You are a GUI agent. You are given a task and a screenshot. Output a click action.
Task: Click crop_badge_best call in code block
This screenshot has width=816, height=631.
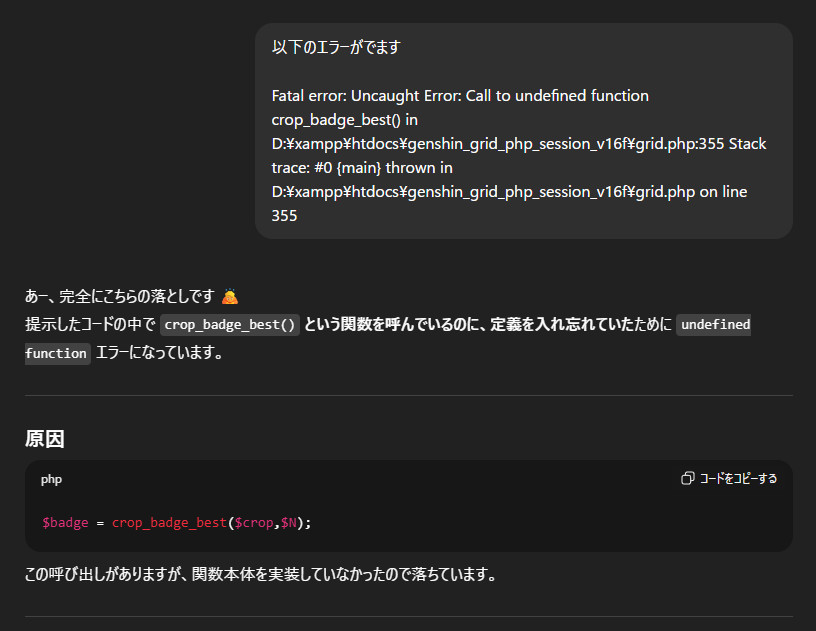click(x=170, y=522)
